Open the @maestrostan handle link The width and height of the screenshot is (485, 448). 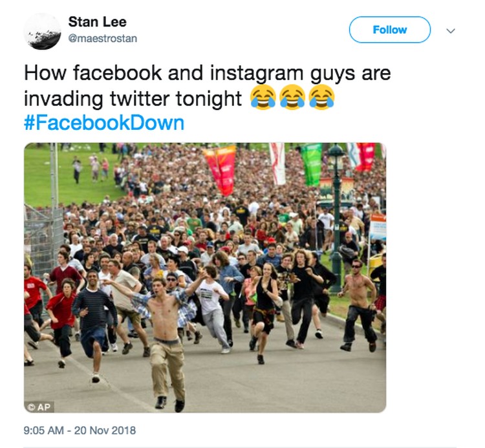pyautogui.click(x=103, y=39)
